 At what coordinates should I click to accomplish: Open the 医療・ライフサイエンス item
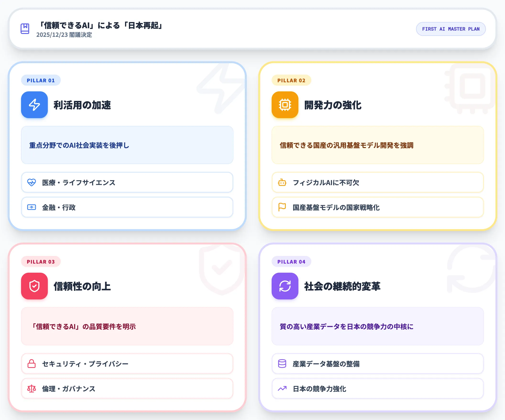coord(127,182)
